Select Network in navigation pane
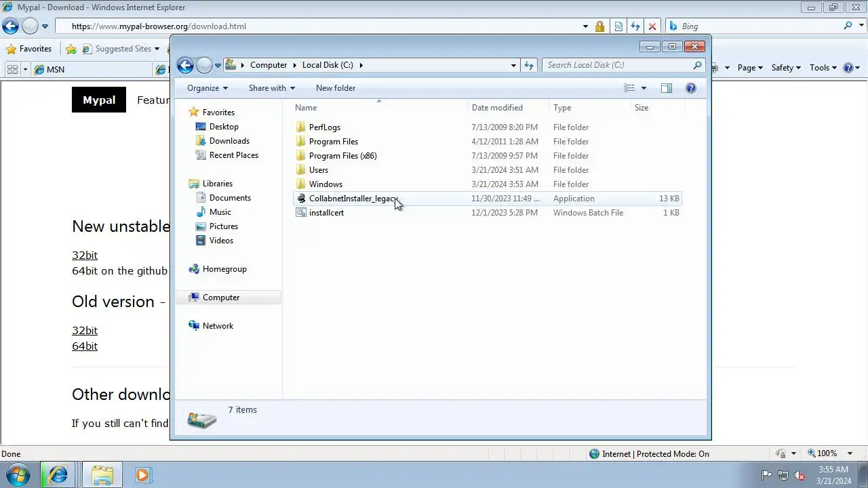This screenshot has width=868, height=488. [218, 326]
